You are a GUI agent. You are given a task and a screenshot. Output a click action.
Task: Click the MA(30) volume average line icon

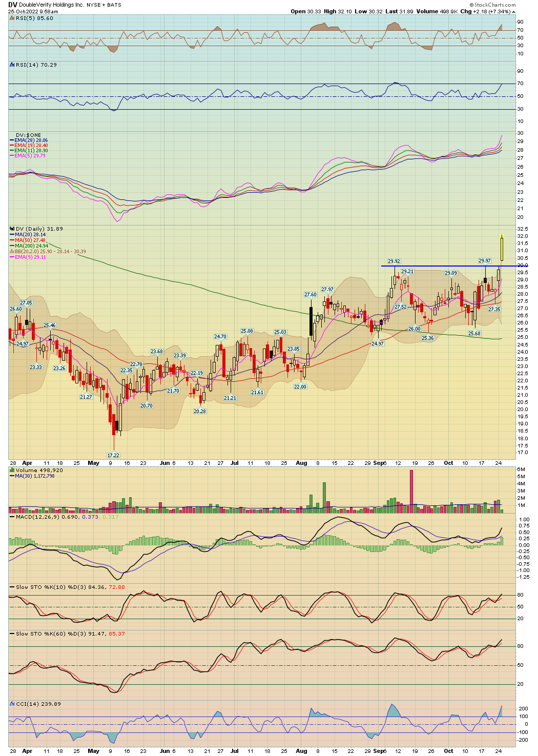click(11, 476)
